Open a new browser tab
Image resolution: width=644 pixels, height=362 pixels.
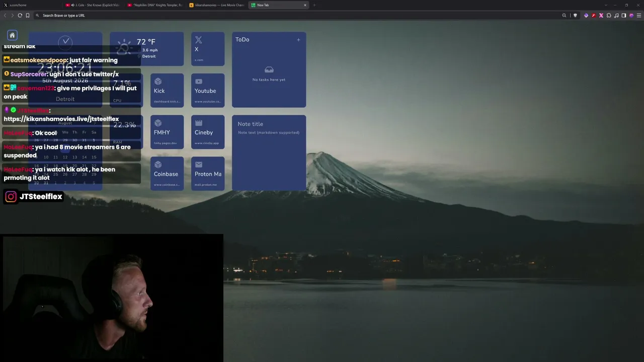(x=314, y=5)
